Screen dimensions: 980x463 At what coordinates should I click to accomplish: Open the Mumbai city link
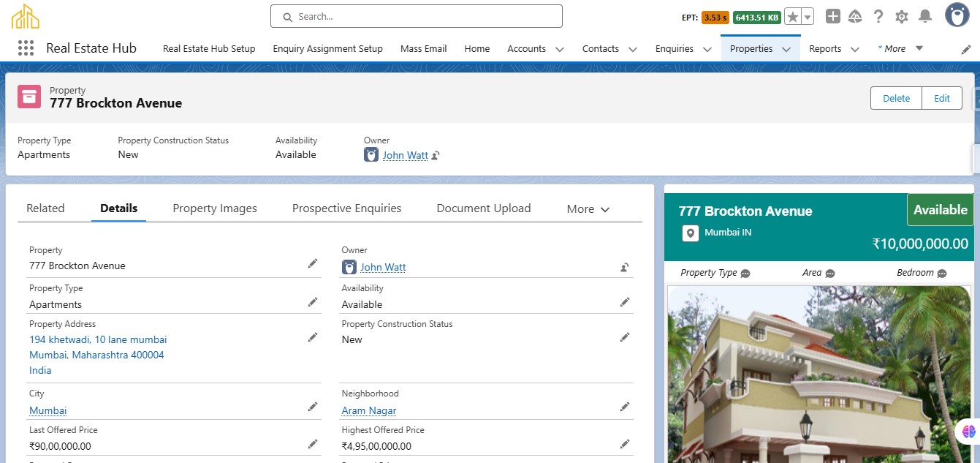coord(48,410)
